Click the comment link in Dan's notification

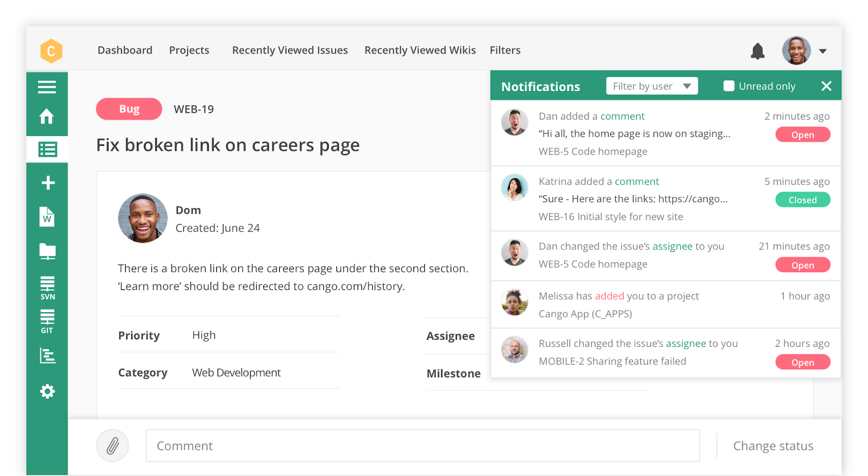coord(622,116)
